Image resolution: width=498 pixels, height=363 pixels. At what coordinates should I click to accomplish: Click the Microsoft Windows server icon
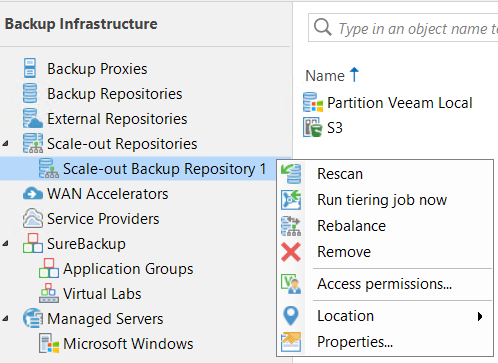[49, 343]
